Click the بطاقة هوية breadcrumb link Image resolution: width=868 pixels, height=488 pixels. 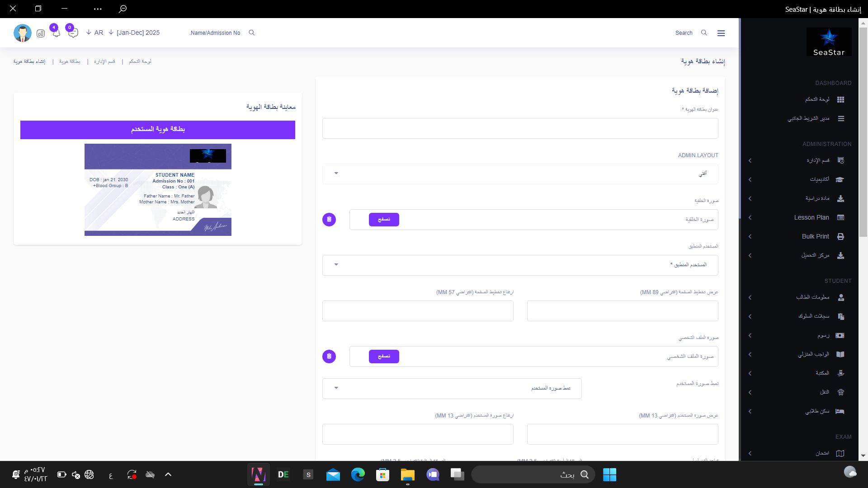tap(70, 61)
